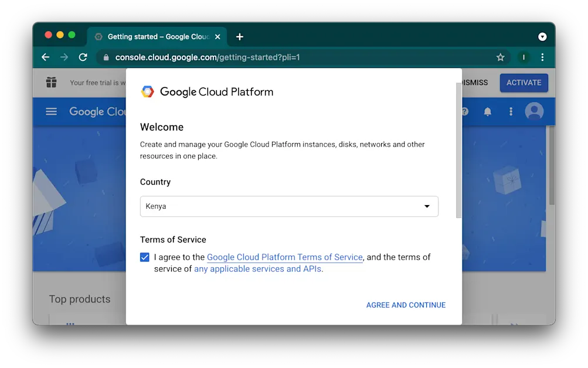Click the tab search dropdown arrow icon
The height and width of the screenshot is (368, 588).
click(x=542, y=37)
